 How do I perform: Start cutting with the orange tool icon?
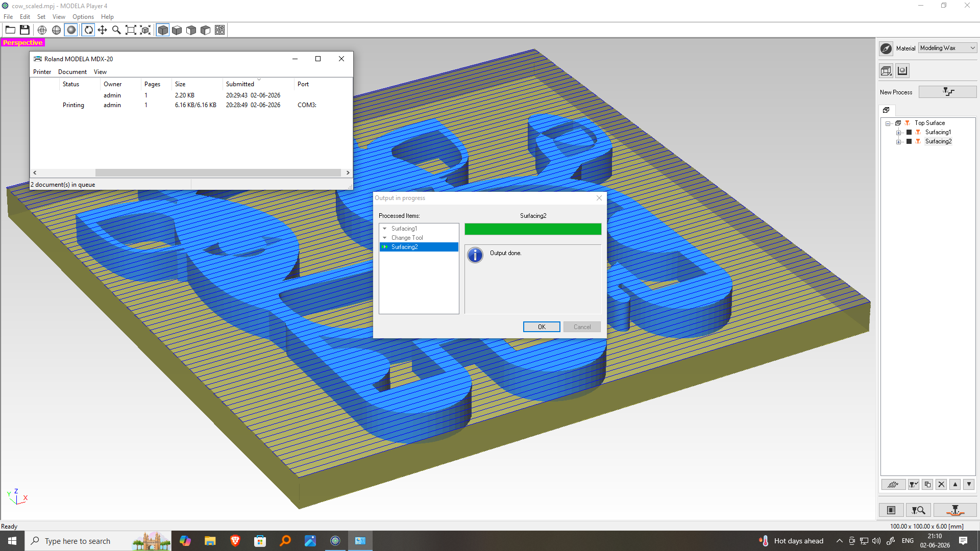pos(955,510)
